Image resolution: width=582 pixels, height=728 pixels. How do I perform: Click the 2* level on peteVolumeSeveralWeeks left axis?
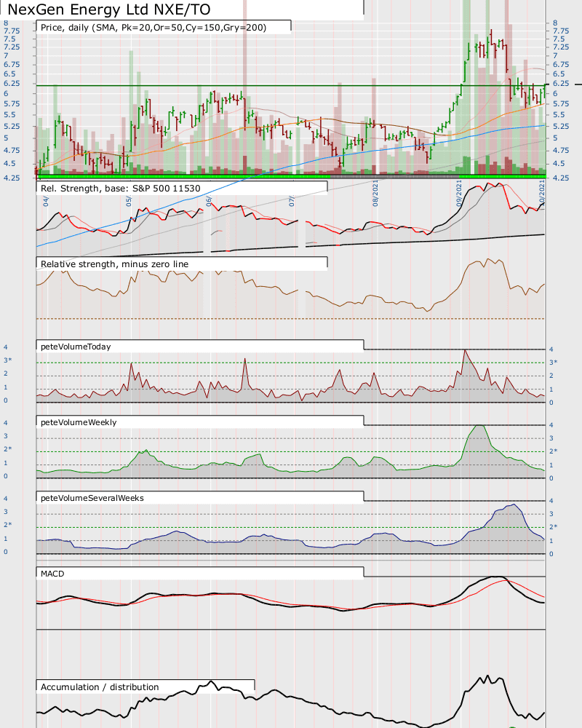(8, 525)
